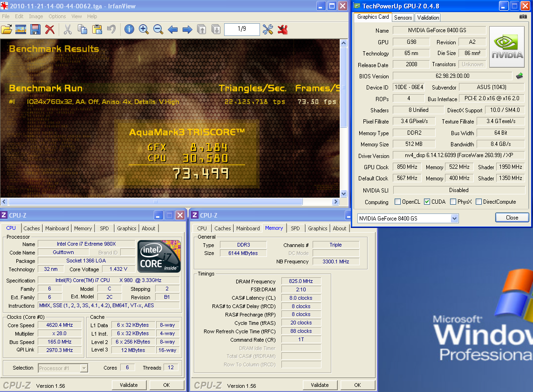The width and height of the screenshot is (533, 392).
Task: Click the IrfanView horizontal scrollbar thumb
Action: coord(156,202)
